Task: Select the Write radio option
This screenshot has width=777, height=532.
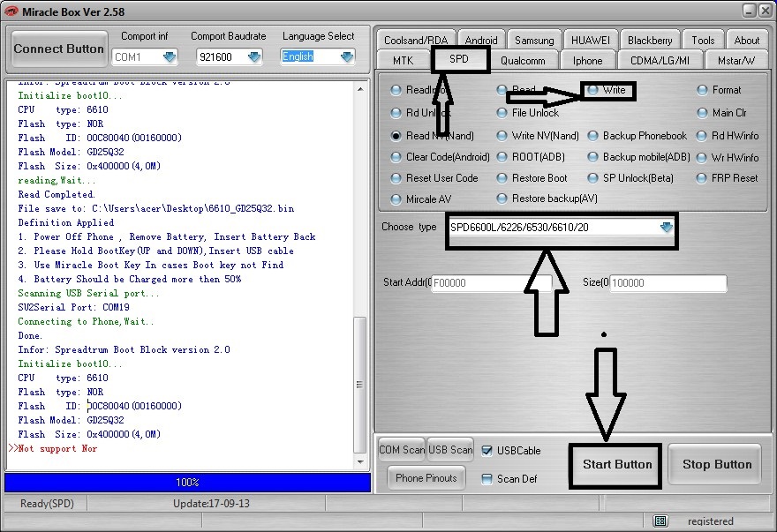Action: click(592, 90)
